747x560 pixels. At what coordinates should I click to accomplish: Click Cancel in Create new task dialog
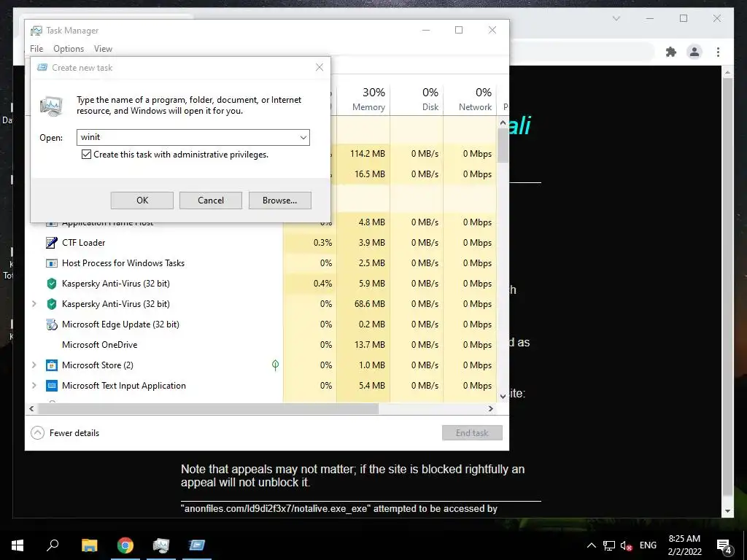click(211, 201)
